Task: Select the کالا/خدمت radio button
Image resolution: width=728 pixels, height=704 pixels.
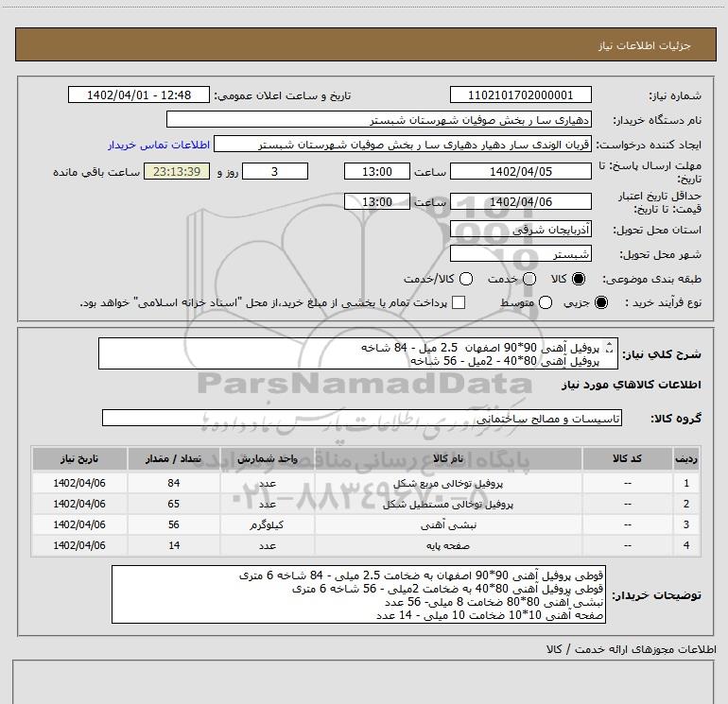Action: tap(466, 279)
